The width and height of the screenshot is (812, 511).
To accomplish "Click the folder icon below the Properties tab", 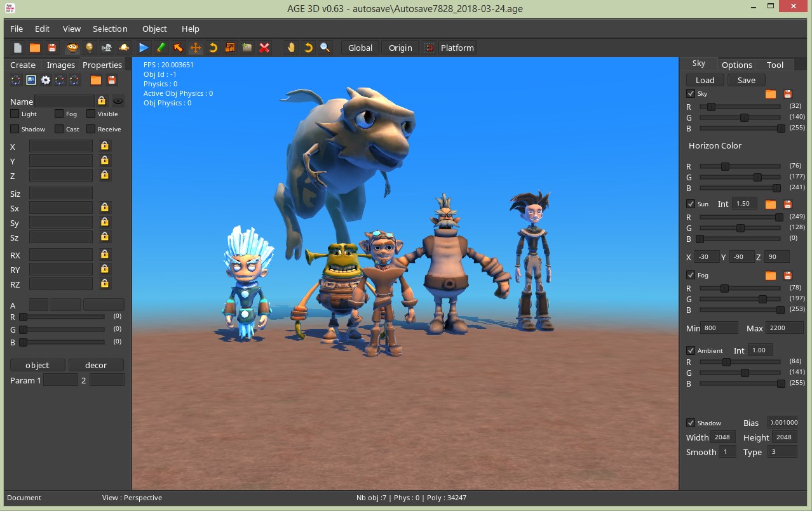I will coord(96,80).
